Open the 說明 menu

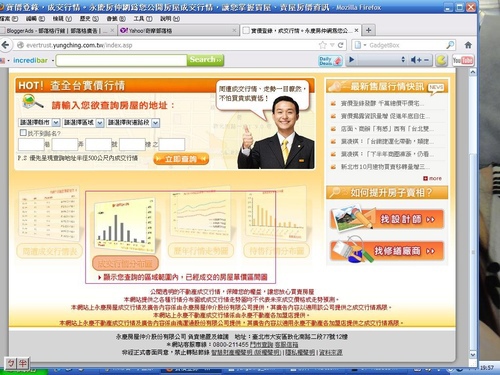(170, 19)
